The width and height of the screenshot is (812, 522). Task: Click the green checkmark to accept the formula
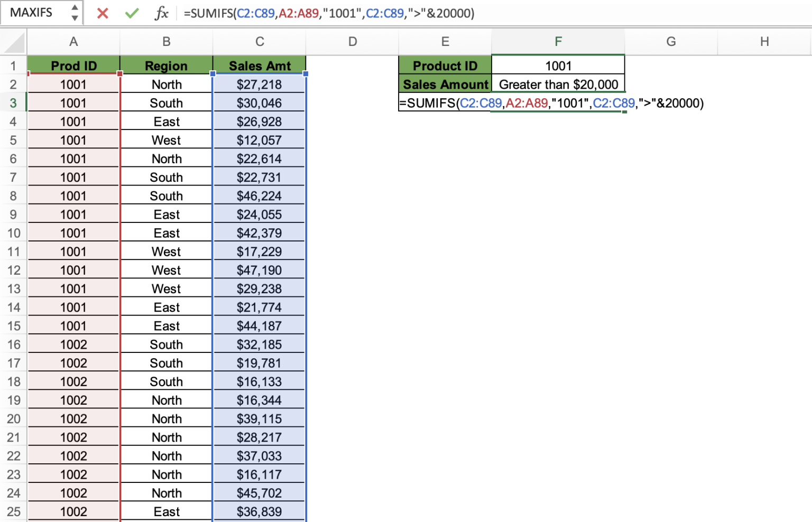coord(132,13)
